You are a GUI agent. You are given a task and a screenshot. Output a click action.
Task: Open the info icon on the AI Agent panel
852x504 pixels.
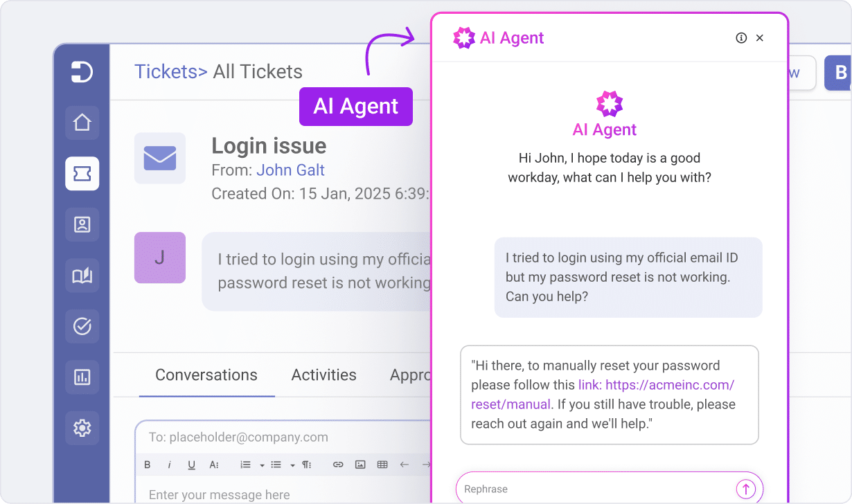741,38
